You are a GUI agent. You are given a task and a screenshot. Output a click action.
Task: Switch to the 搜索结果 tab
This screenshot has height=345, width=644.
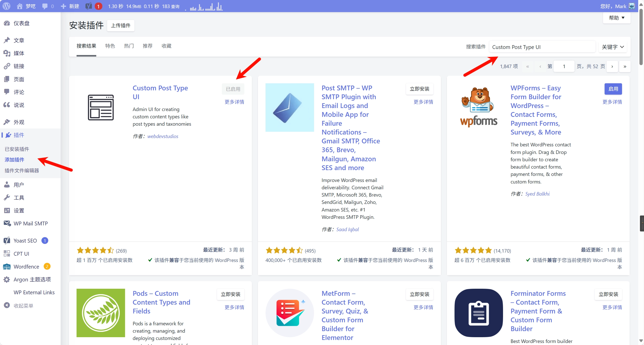86,46
